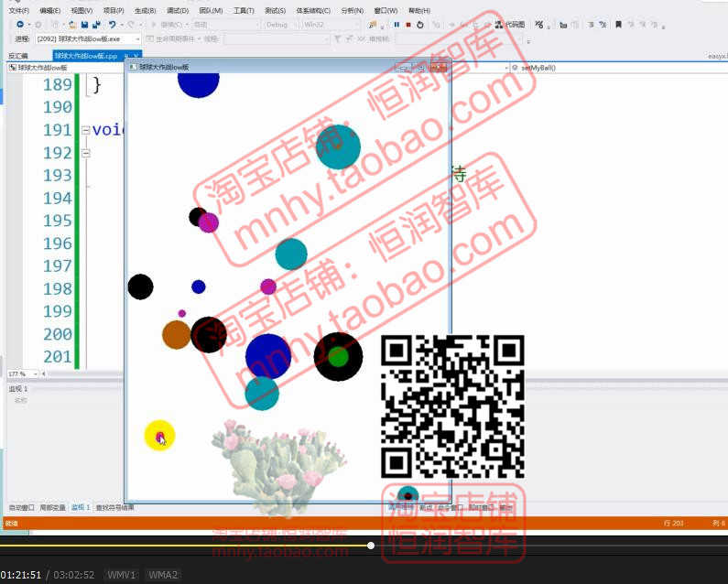The width and height of the screenshot is (728, 584).
Task: Switch to the 局部变量 tab
Action: [x=52, y=507]
